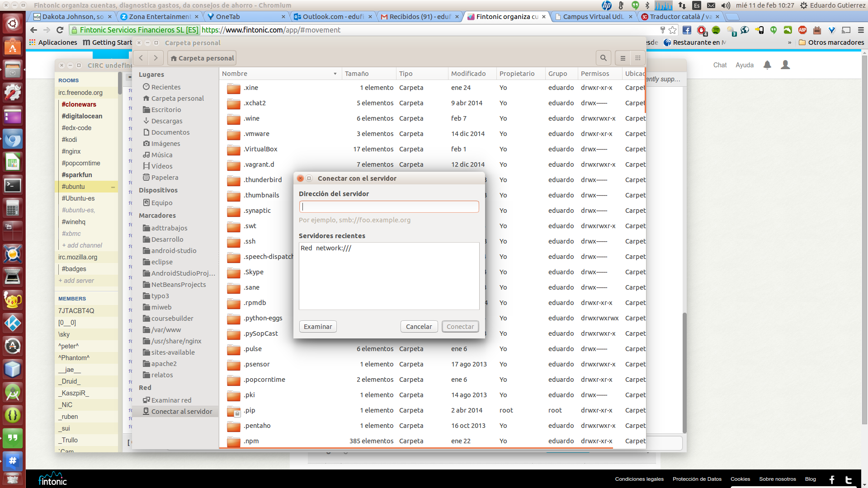Go back in the file manager toolbar
This screenshot has height=488, width=868.
tap(141, 58)
